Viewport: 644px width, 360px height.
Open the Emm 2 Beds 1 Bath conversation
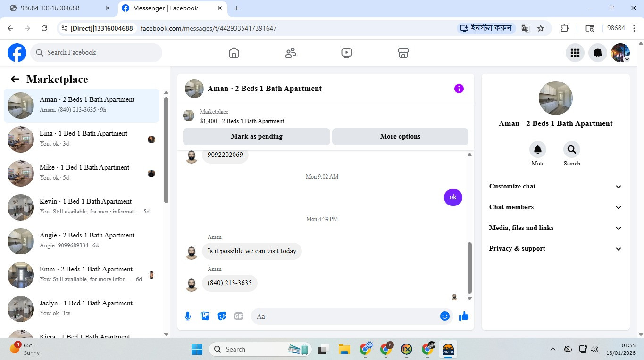pos(81,275)
